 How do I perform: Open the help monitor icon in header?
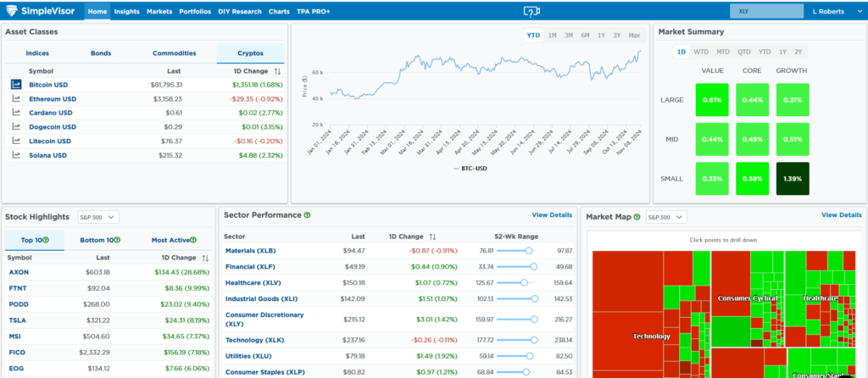coord(531,11)
